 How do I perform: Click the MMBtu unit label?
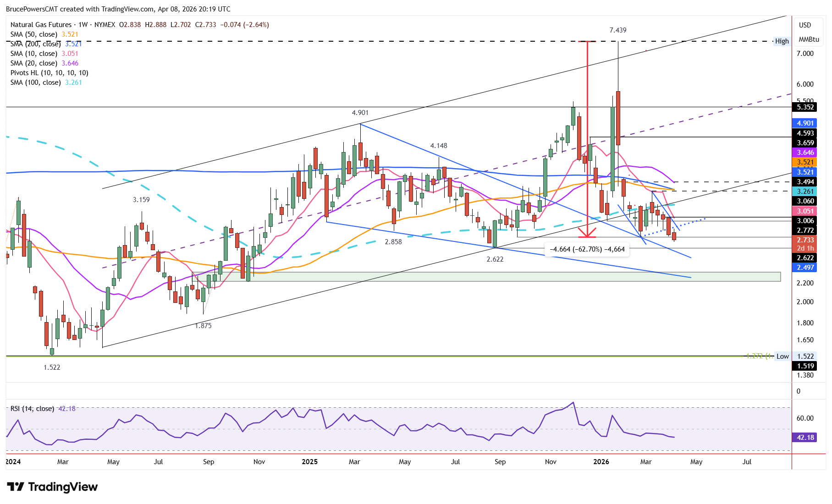click(809, 39)
